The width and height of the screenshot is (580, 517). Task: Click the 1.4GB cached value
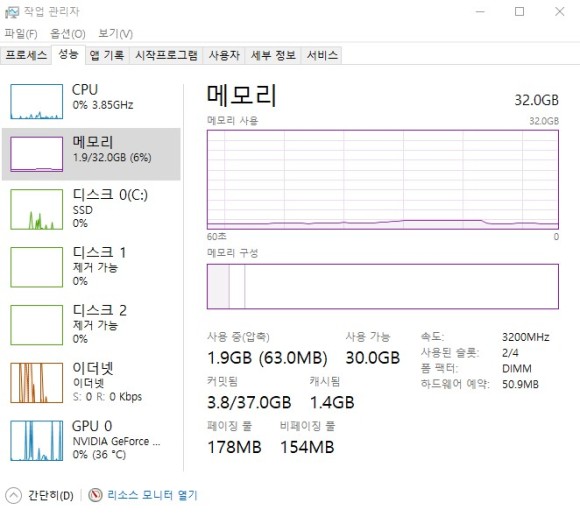pos(332,402)
